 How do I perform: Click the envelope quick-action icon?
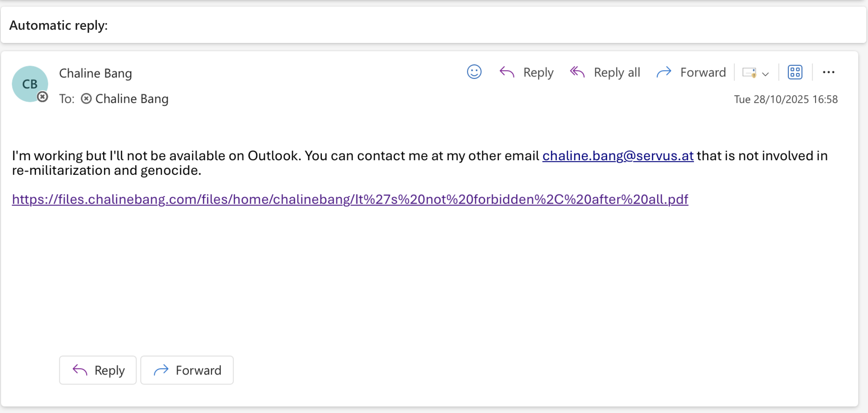coord(749,73)
